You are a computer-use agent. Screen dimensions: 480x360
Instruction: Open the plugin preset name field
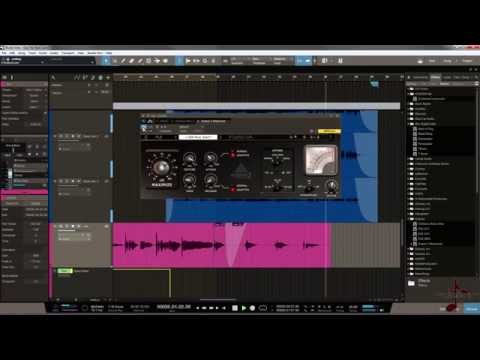click(x=198, y=137)
